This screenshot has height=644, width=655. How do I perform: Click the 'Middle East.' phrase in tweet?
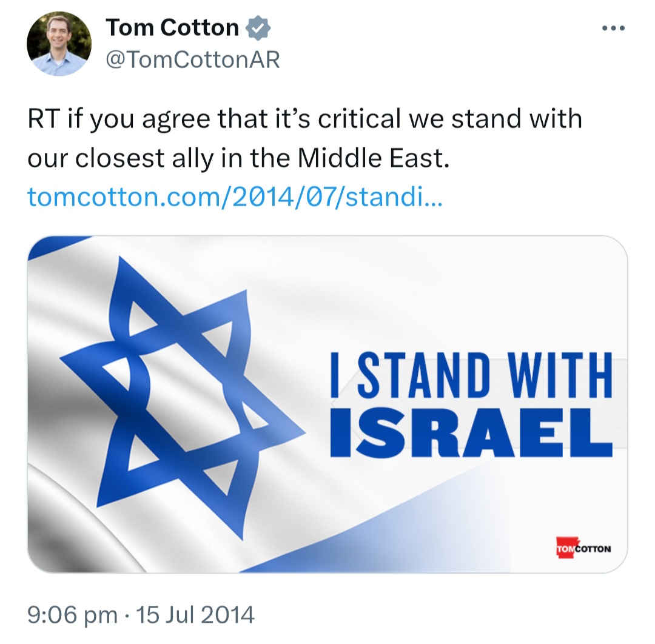(x=374, y=158)
